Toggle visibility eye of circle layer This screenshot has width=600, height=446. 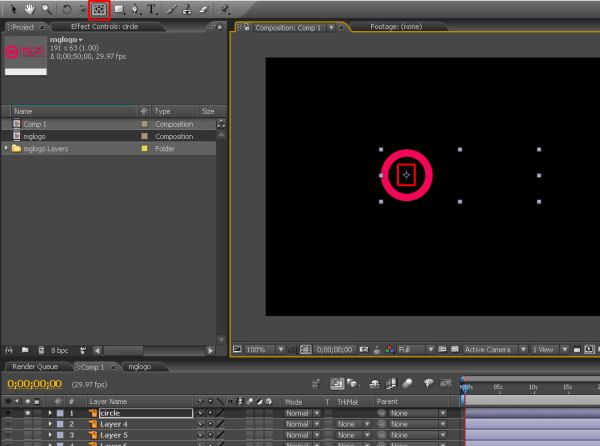tap(8, 413)
